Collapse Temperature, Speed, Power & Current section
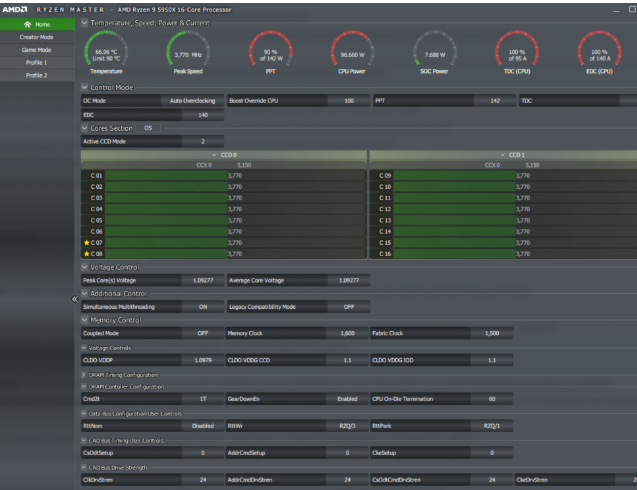 click(84, 23)
